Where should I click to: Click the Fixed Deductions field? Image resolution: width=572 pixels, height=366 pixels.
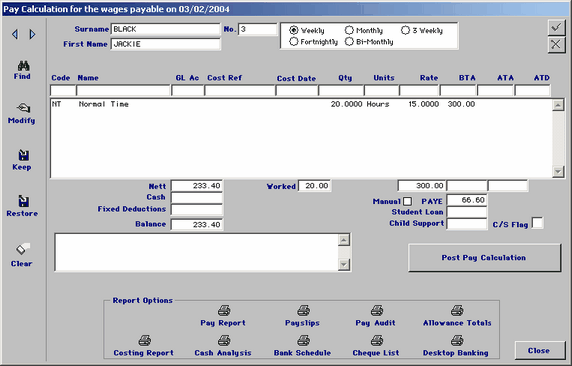click(197, 209)
